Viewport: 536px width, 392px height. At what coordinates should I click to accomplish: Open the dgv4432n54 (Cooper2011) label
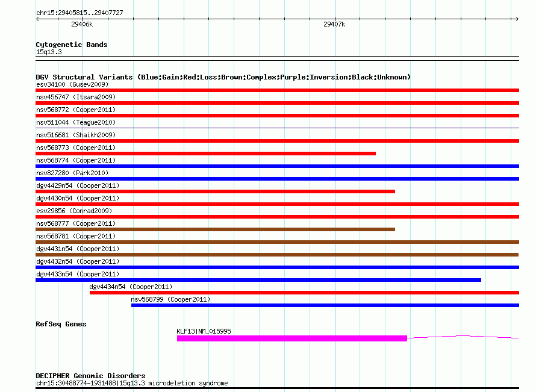[78, 261]
